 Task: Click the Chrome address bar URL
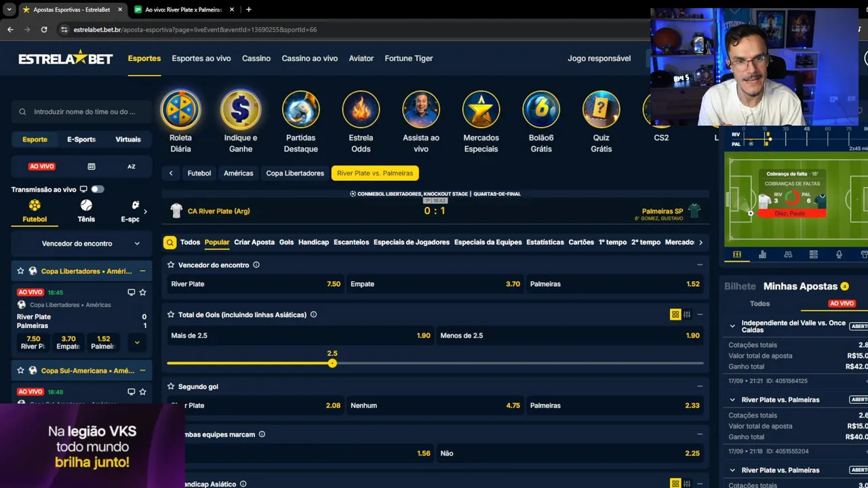point(195,30)
